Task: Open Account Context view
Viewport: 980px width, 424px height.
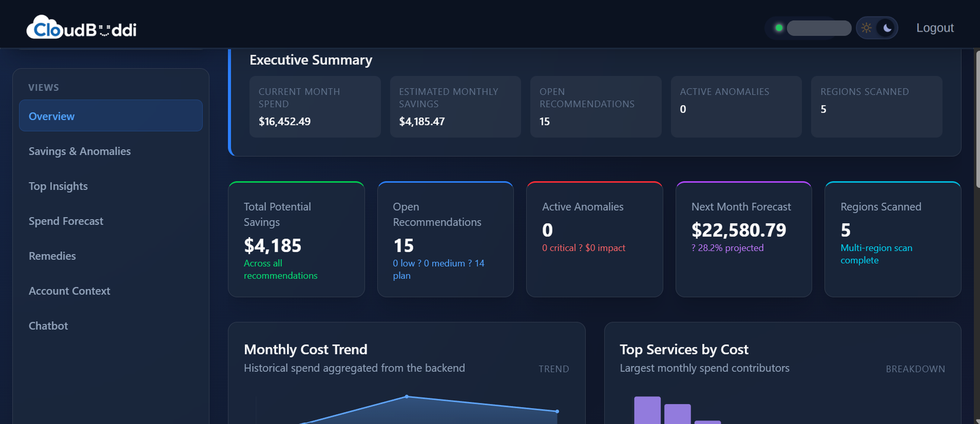Action: 111,290
